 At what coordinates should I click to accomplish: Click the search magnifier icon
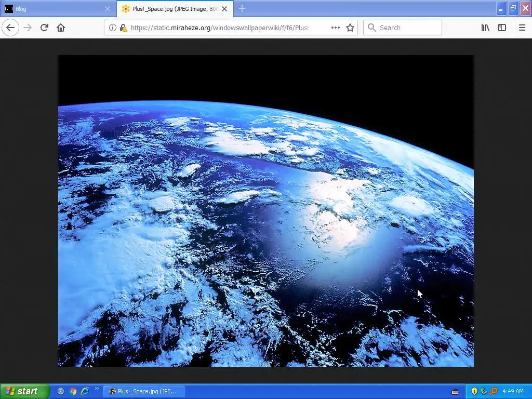pyautogui.click(x=371, y=28)
